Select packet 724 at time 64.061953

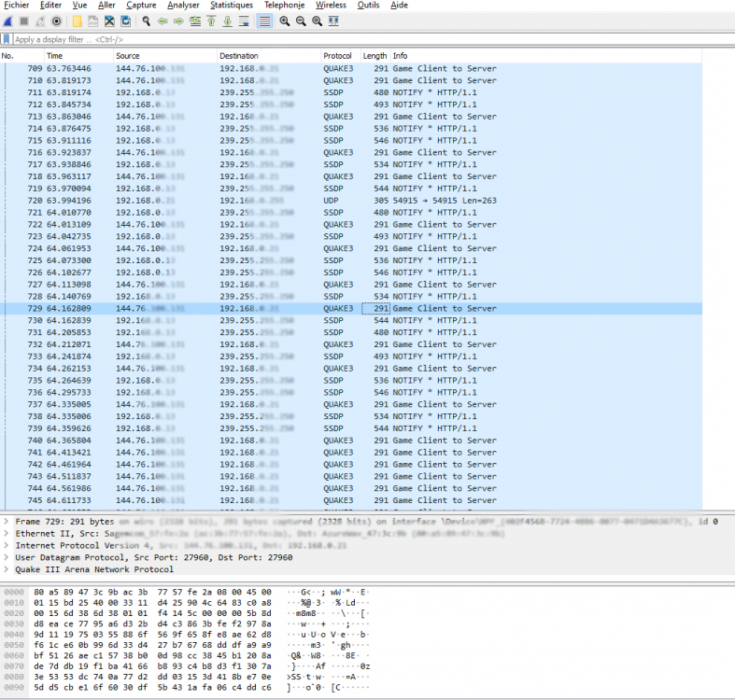(x=351, y=248)
